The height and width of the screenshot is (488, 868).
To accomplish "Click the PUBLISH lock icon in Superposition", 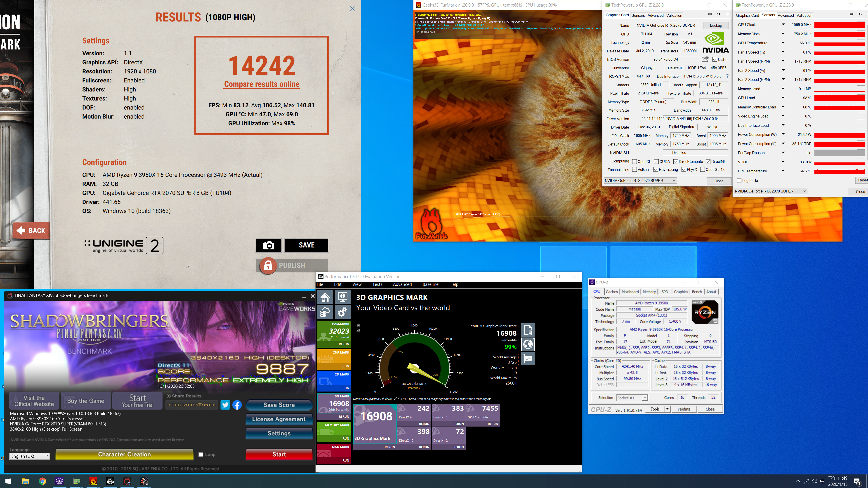I will pyautogui.click(x=268, y=266).
